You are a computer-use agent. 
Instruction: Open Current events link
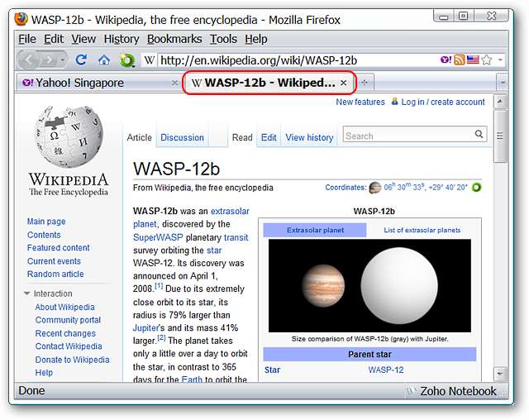point(54,261)
